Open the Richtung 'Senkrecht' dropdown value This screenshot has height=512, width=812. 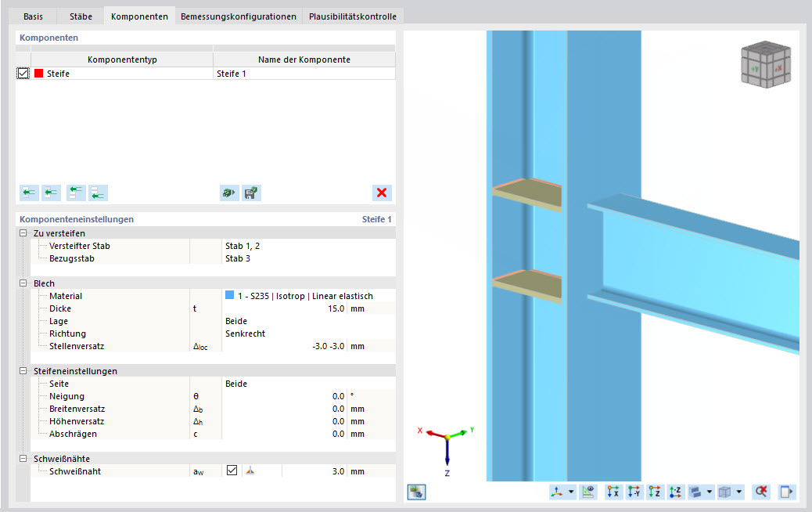click(x=309, y=334)
